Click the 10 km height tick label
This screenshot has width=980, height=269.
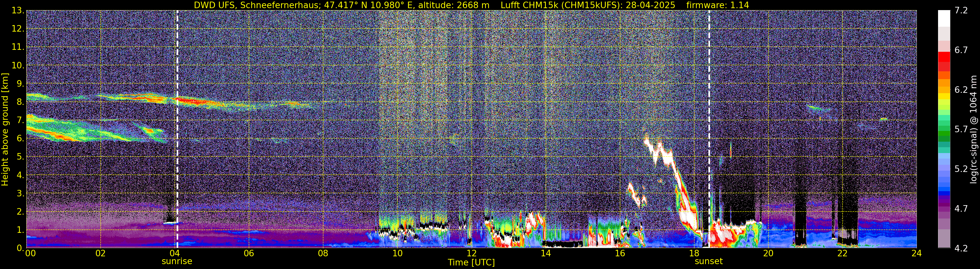click(18, 65)
